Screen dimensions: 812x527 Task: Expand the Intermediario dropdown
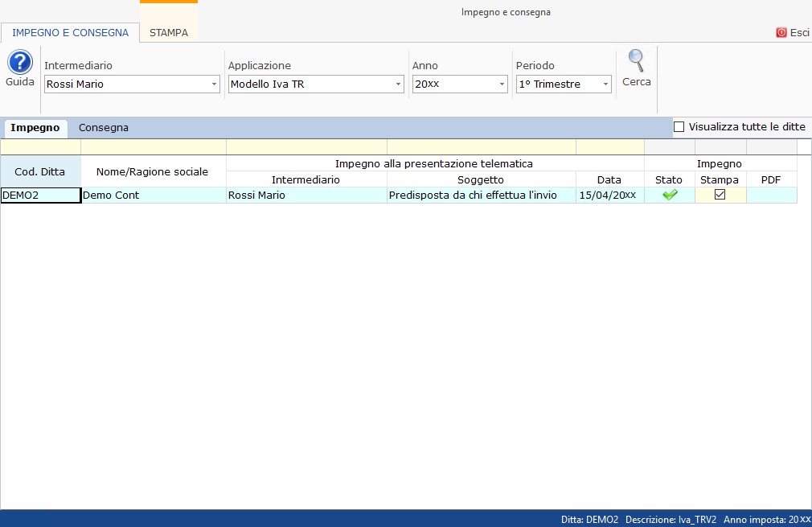[x=214, y=84]
